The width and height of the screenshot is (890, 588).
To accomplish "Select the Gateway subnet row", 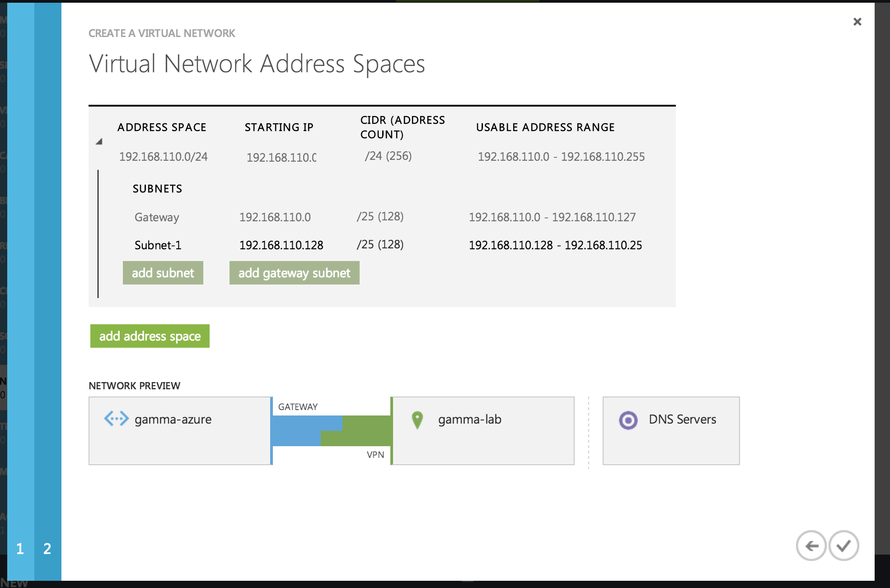I will click(157, 217).
